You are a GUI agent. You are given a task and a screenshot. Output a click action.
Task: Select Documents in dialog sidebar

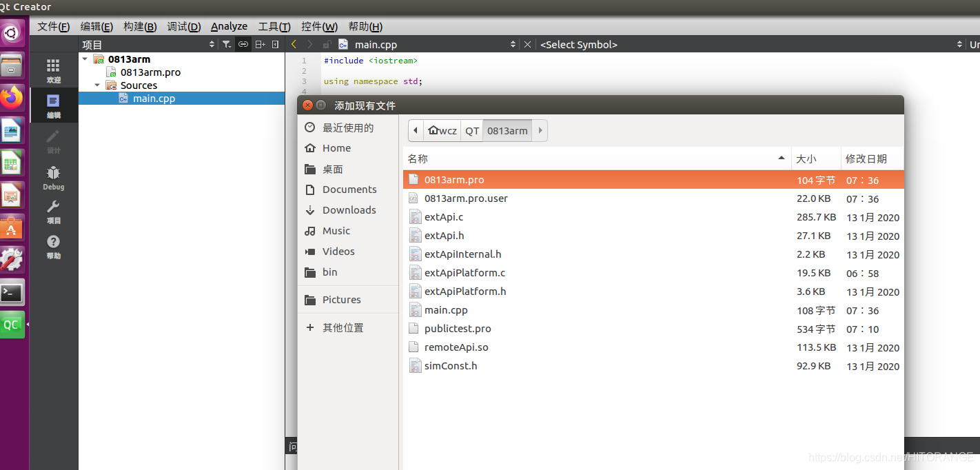(348, 190)
